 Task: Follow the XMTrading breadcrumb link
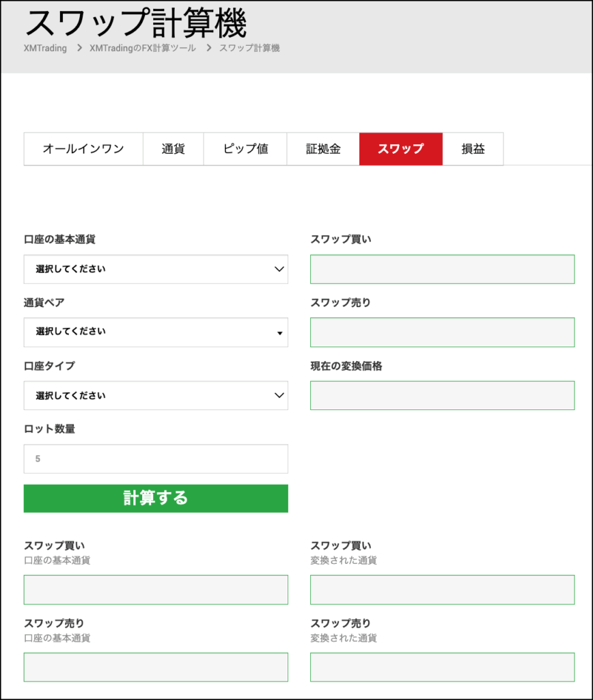click(x=45, y=48)
